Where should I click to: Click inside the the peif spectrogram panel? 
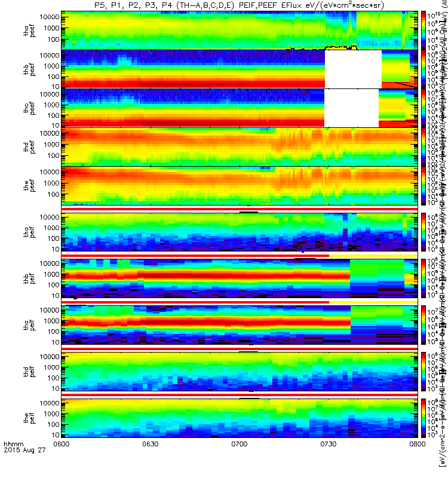click(x=240, y=418)
